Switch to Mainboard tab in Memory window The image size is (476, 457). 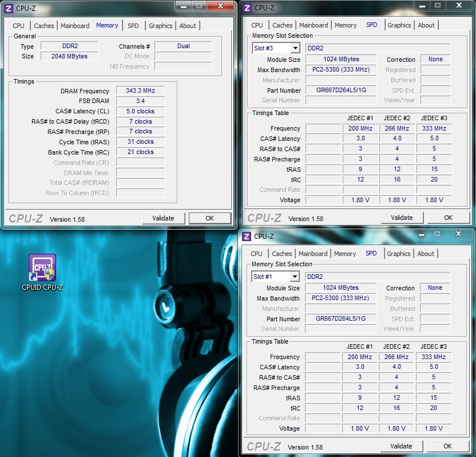[75, 26]
